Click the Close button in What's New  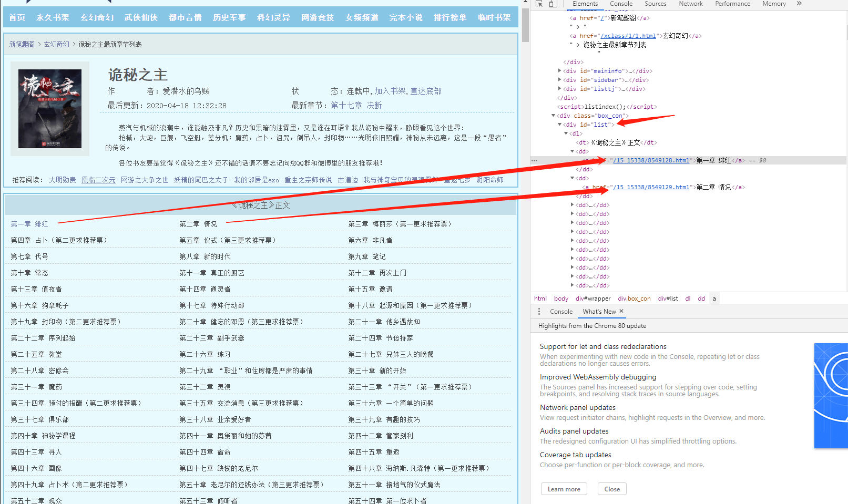(611, 489)
